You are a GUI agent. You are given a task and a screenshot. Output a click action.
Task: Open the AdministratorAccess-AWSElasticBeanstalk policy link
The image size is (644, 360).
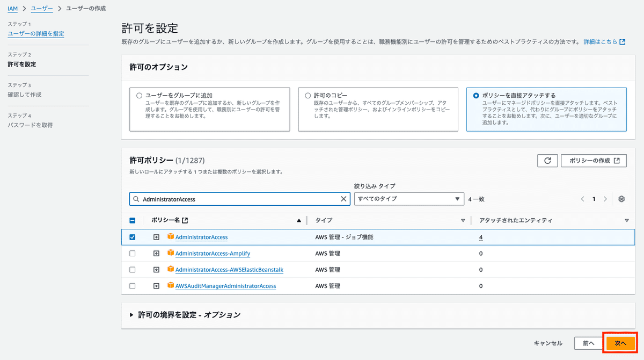(229, 270)
